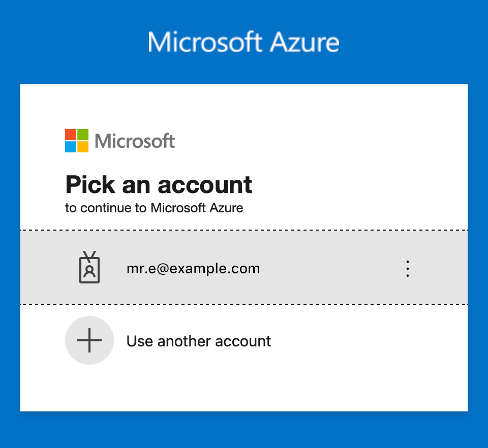Screen dimensions: 488x448
Task: Click the gray circle behind the plus sign
Action: pos(89,340)
